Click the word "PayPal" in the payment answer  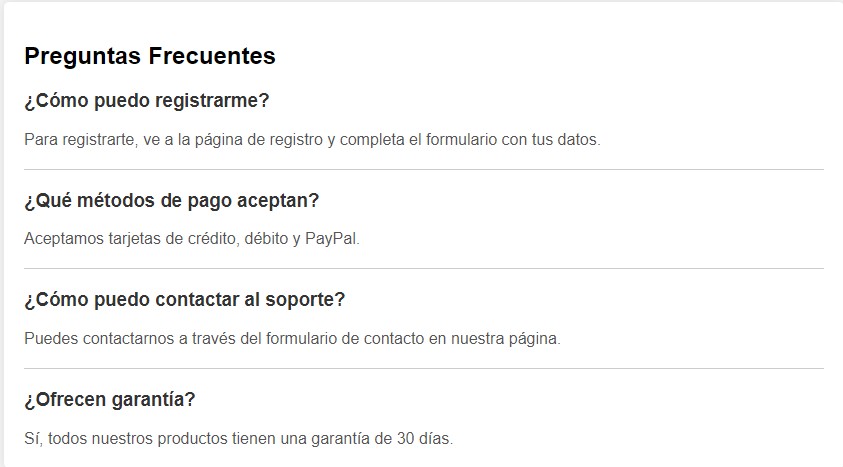click(331, 239)
